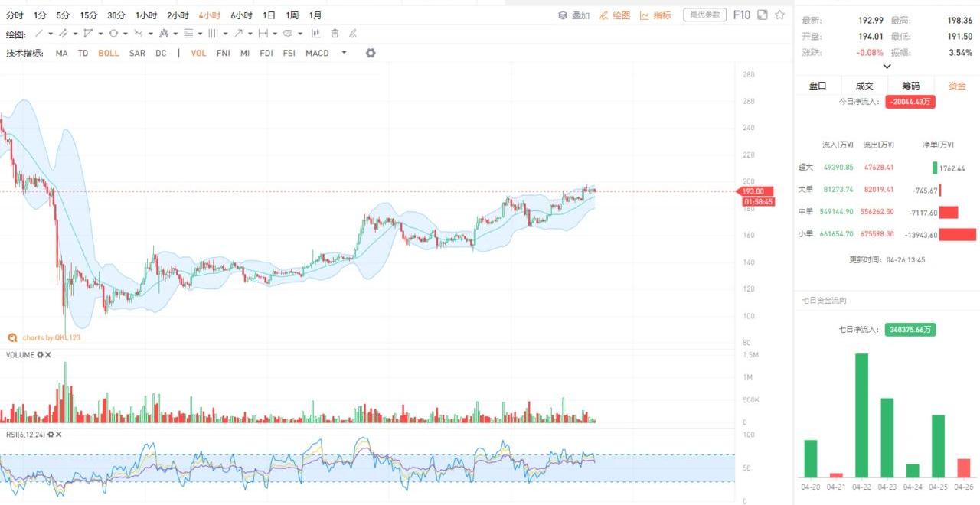Viewport: 980px width, 505px height.
Task: Open the F10 info page
Action: pyautogui.click(x=741, y=15)
